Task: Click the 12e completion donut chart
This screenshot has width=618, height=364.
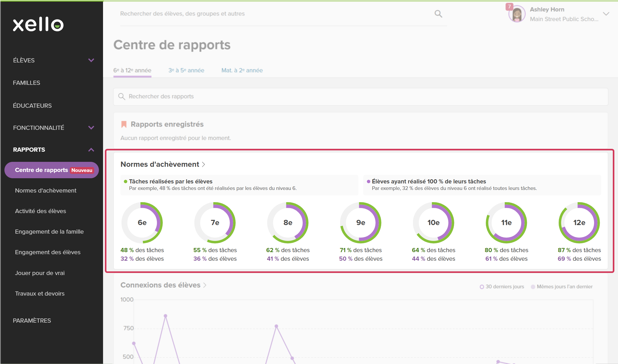Action: click(579, 223)
